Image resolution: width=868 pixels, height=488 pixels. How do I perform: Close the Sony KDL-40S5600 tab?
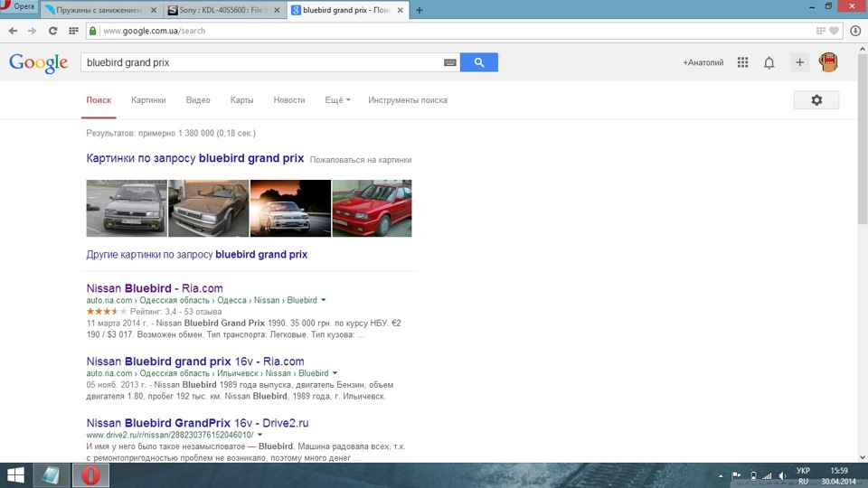277,10
